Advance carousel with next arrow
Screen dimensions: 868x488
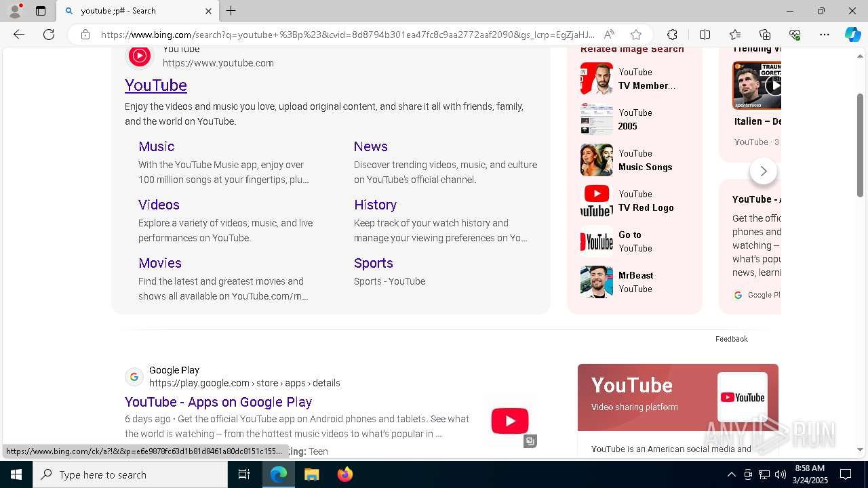763,171
